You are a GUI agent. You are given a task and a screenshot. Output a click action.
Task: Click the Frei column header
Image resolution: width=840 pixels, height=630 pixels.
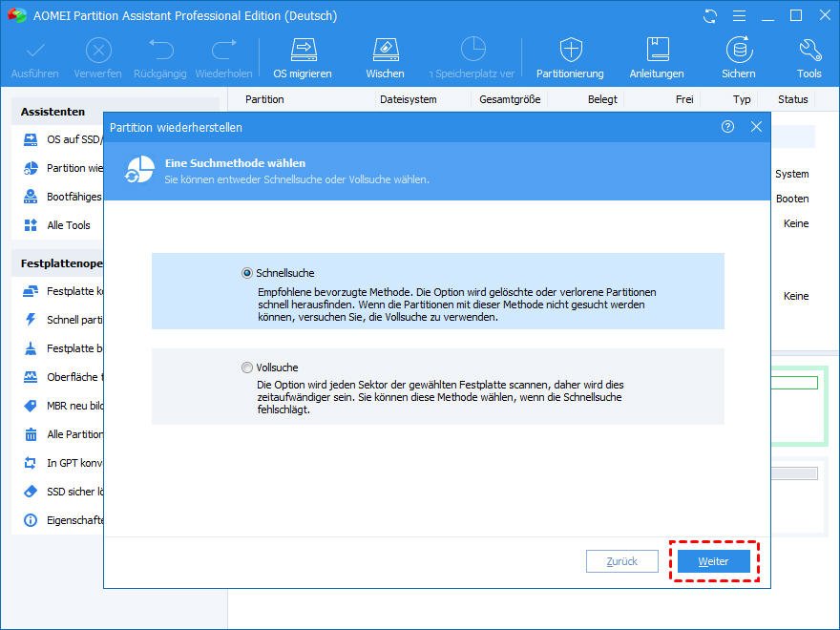684,99
